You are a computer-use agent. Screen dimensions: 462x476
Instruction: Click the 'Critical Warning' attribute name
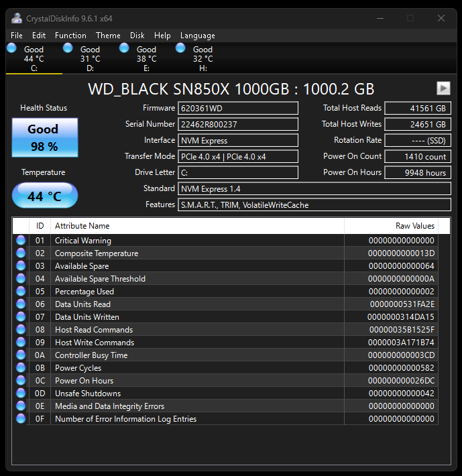[83, 241]
